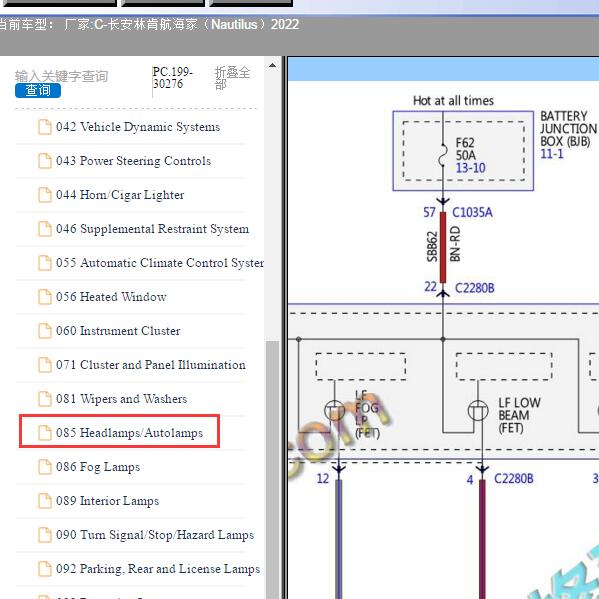Click the LF LOW BEAM (FET) label

pos(519,415)
